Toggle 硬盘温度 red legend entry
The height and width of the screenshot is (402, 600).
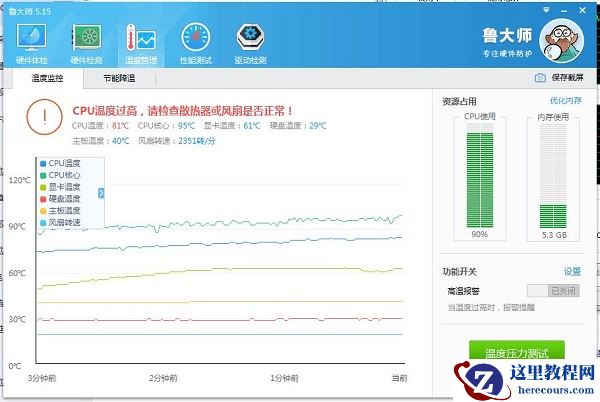tap(60, 199)
